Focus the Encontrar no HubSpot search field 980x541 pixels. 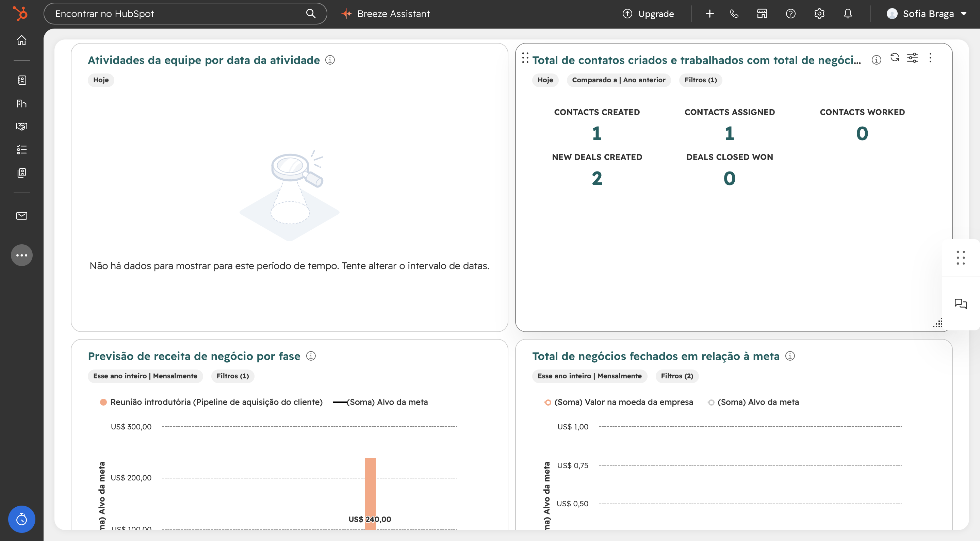[185, 14]
